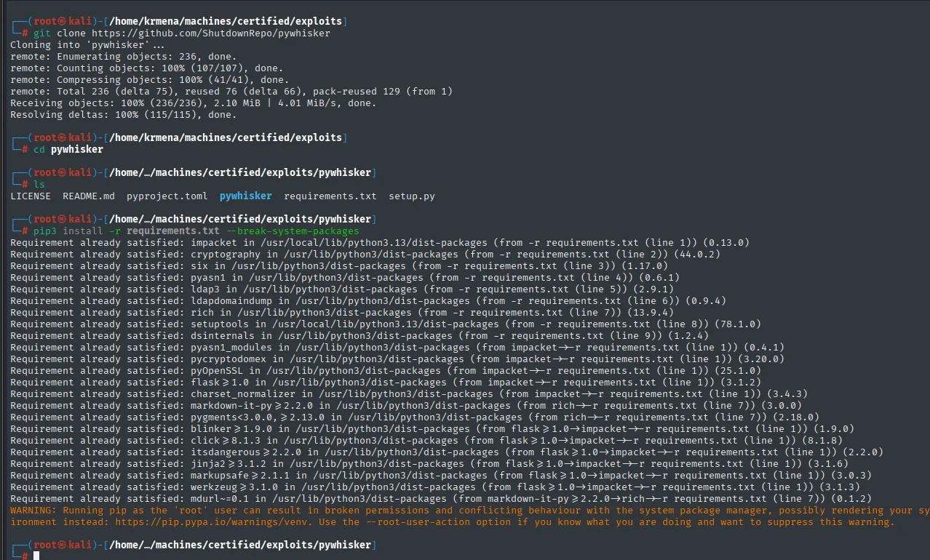Click the 'setuptools' package name
Screen dimensions: 930x560
220,324
